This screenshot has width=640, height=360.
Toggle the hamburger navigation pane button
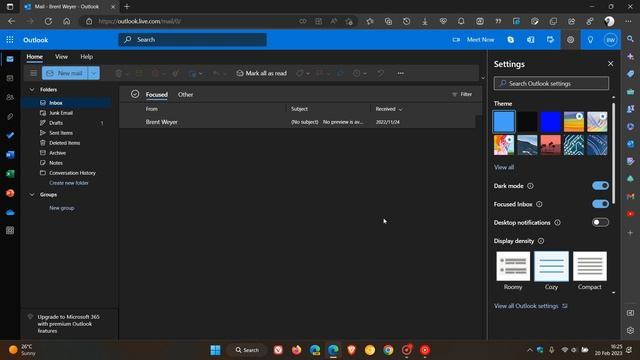(33, 73)
